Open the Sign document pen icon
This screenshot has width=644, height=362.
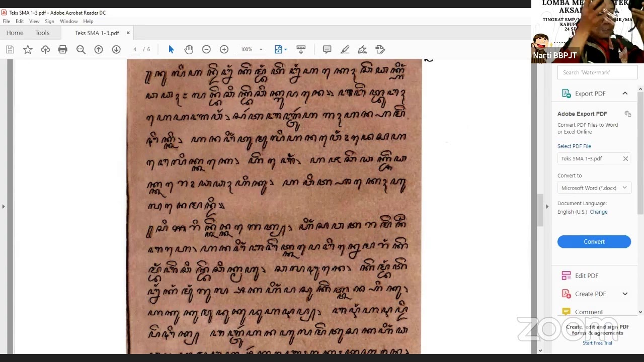pyautogui.click(x=362, y=49)
